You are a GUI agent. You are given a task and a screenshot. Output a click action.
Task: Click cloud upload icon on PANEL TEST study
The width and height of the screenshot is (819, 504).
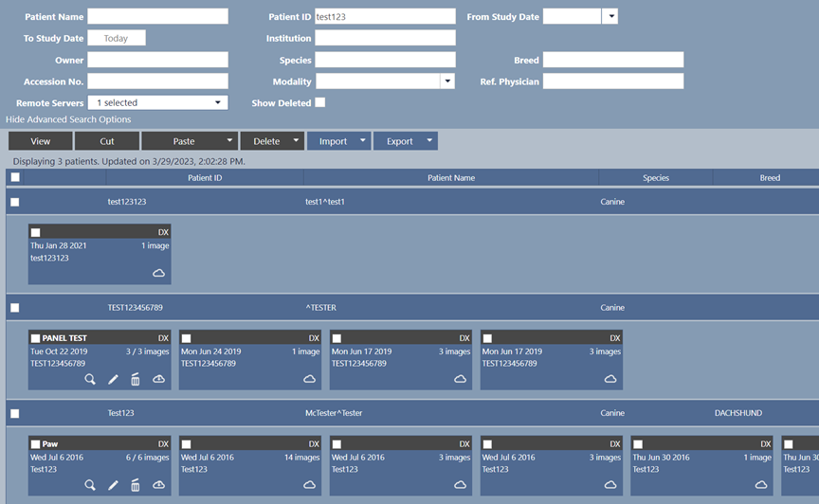[158, 379]
